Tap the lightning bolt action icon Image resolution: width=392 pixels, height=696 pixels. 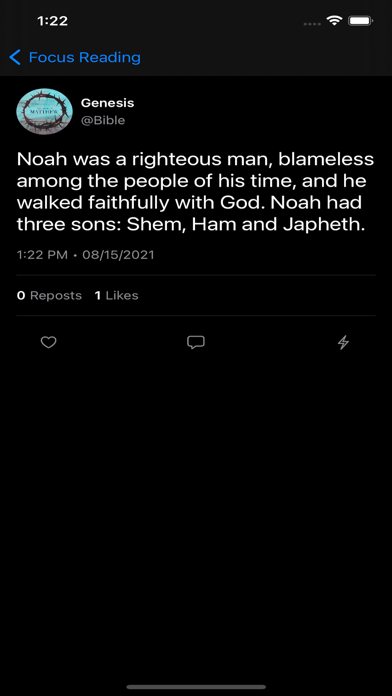(x=343, y=342)
